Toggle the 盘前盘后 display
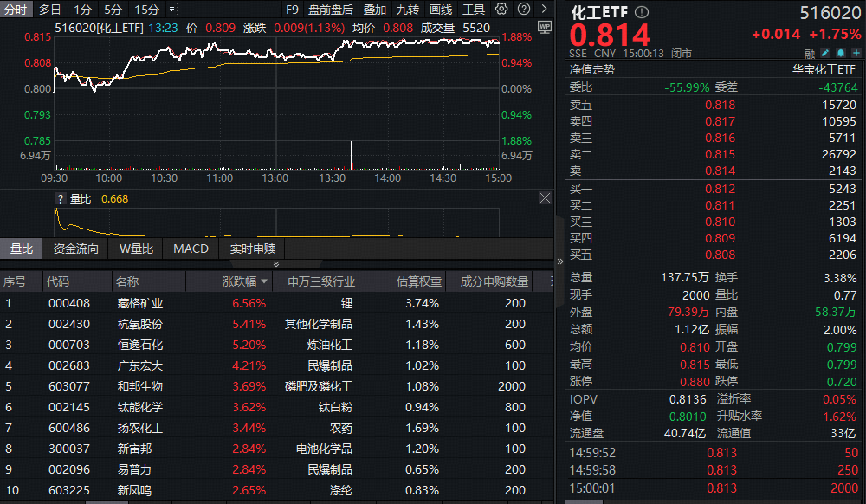The width and height of the screenshot is (866, 504). (x=330, y=10)
